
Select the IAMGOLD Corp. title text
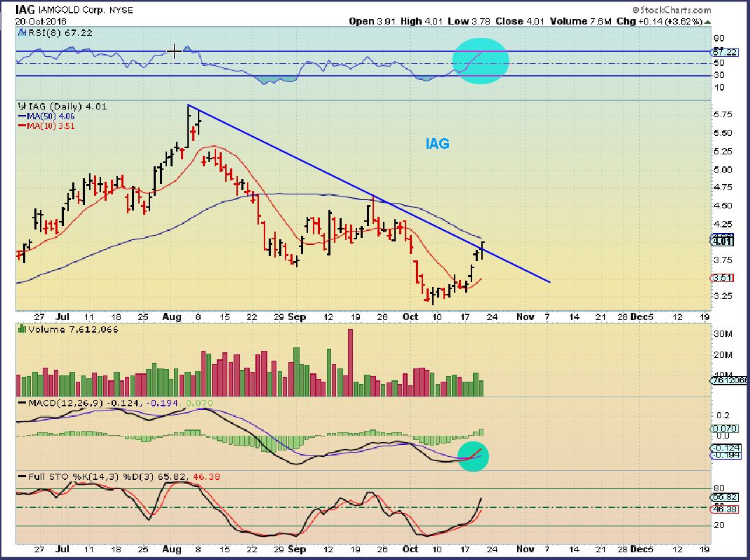(x=71, y=10)
